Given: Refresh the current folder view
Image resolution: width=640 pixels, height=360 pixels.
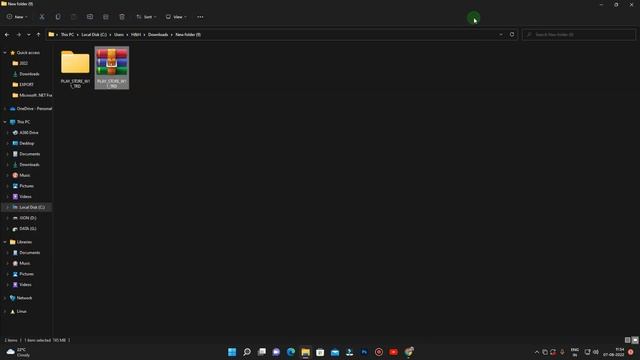Looking at the screenshot, I should (x=512, y=35).
